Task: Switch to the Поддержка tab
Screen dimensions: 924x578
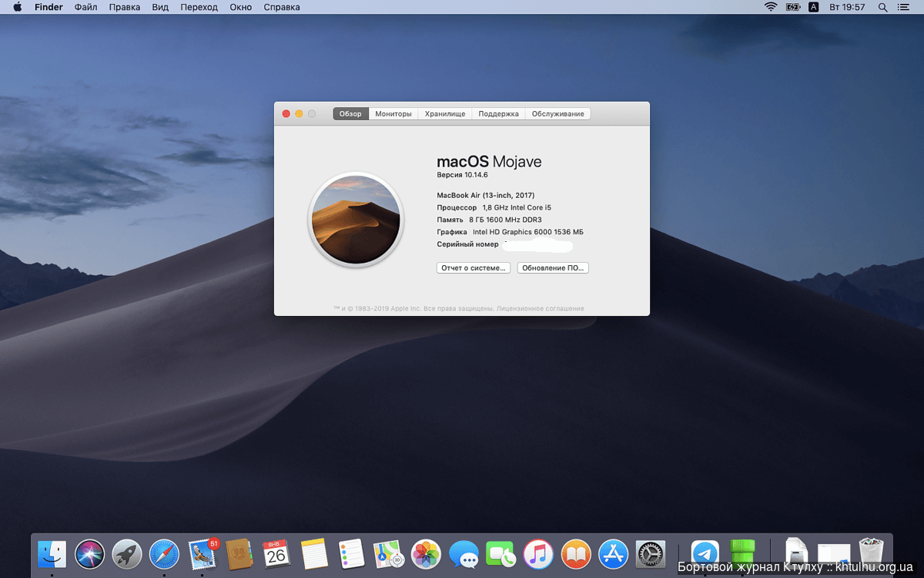Action: pyautogui.click(x=498, y=113)
